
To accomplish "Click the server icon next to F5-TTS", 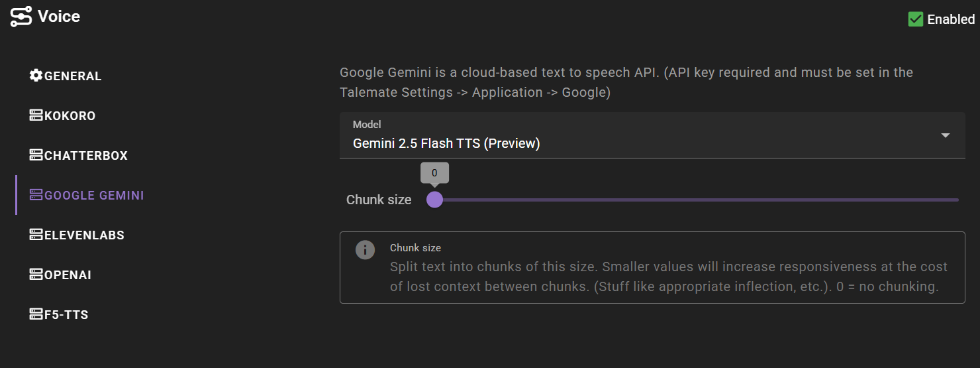I will pos(36,314).
